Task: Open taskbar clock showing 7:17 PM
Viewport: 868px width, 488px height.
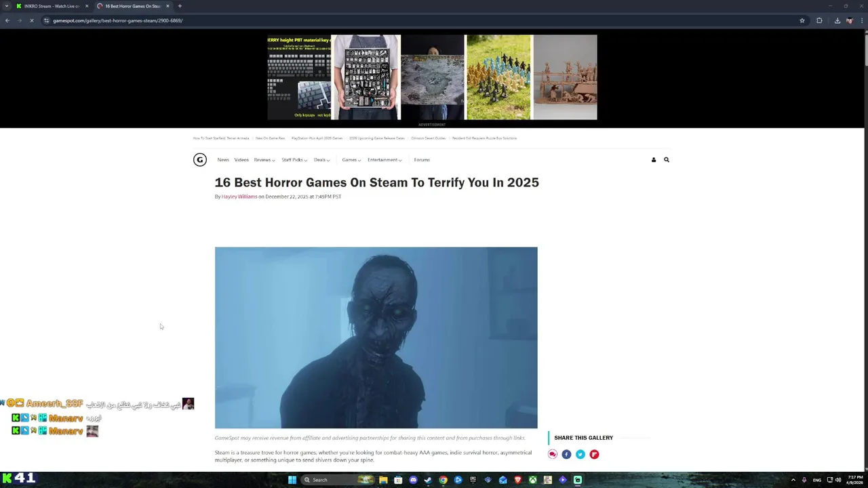Action: [854, 480]
